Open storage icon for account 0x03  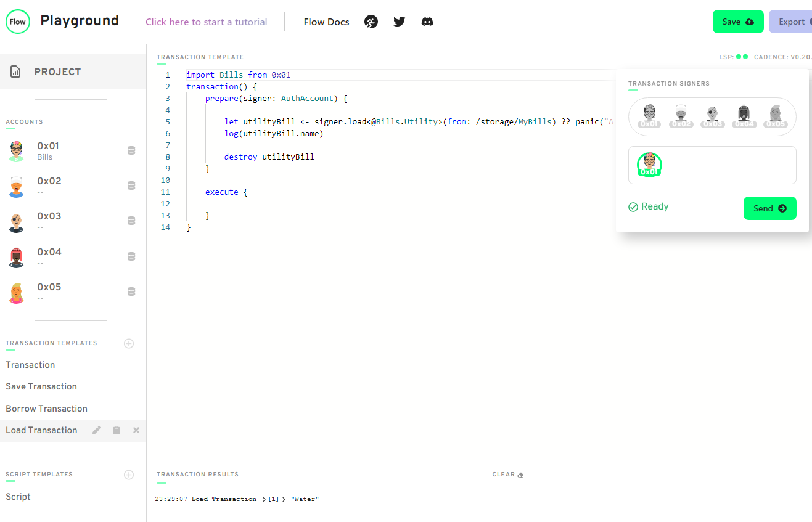131,221
